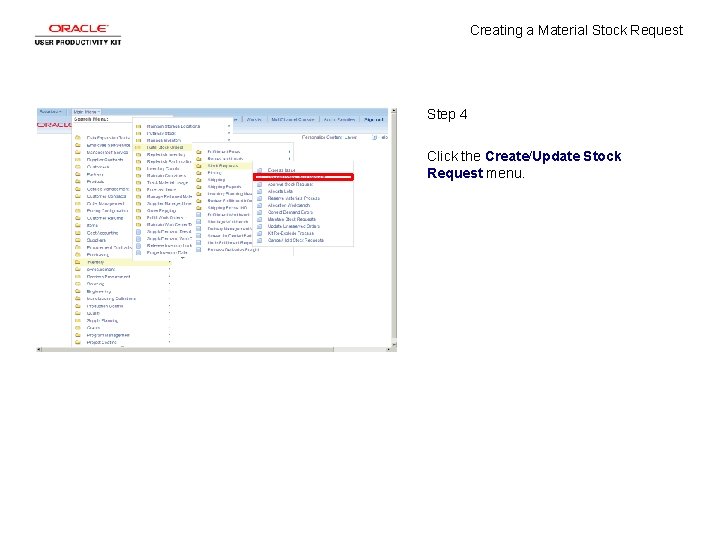The image size is (720, 540).
Task: Expand the Shipping Reports folder
Action: pos(224,187)
